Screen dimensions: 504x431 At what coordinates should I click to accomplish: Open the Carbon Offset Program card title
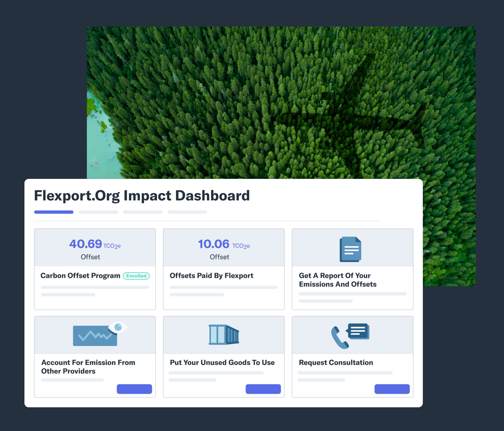point(80,276)
